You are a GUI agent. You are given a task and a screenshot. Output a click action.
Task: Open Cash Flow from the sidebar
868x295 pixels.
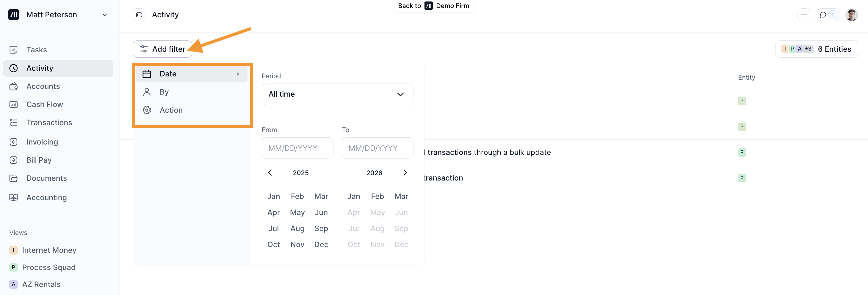pyautogui.click(x=45, y=104)
